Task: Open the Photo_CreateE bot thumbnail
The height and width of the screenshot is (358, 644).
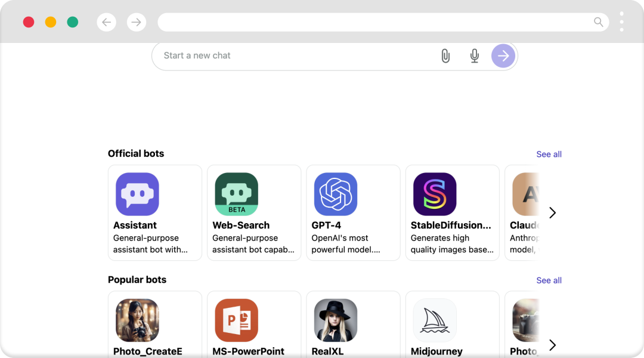Action: pos(137,320)
